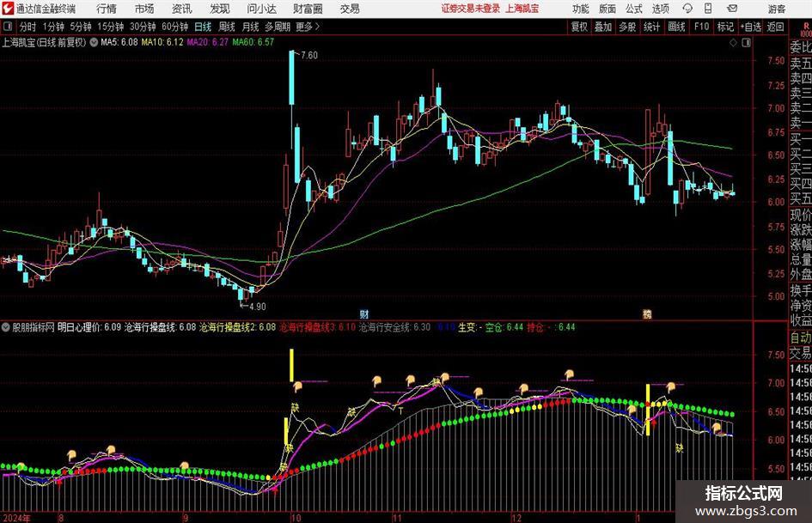Click the 统计 statistics toolbar button
Viewport: 812px width, 523px height.
(x=651, y=27)
